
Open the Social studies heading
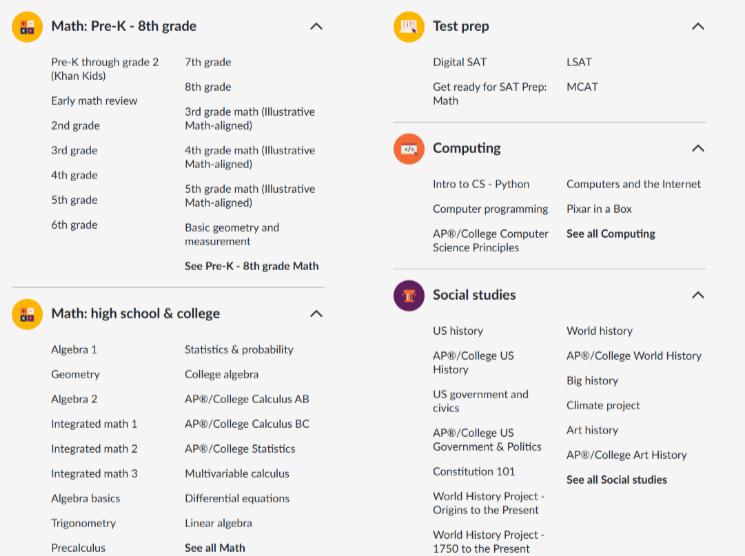coord(474,295)
